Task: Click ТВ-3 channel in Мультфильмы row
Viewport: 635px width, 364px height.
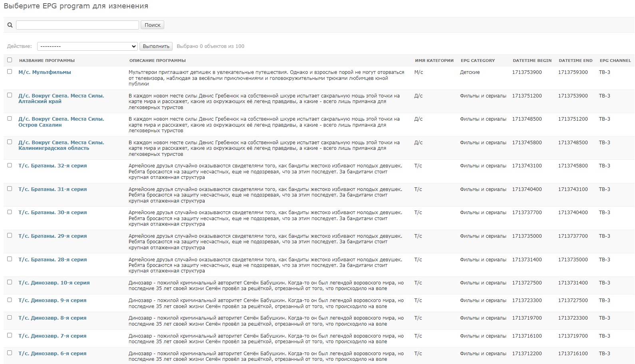Action: click(604, 72)
